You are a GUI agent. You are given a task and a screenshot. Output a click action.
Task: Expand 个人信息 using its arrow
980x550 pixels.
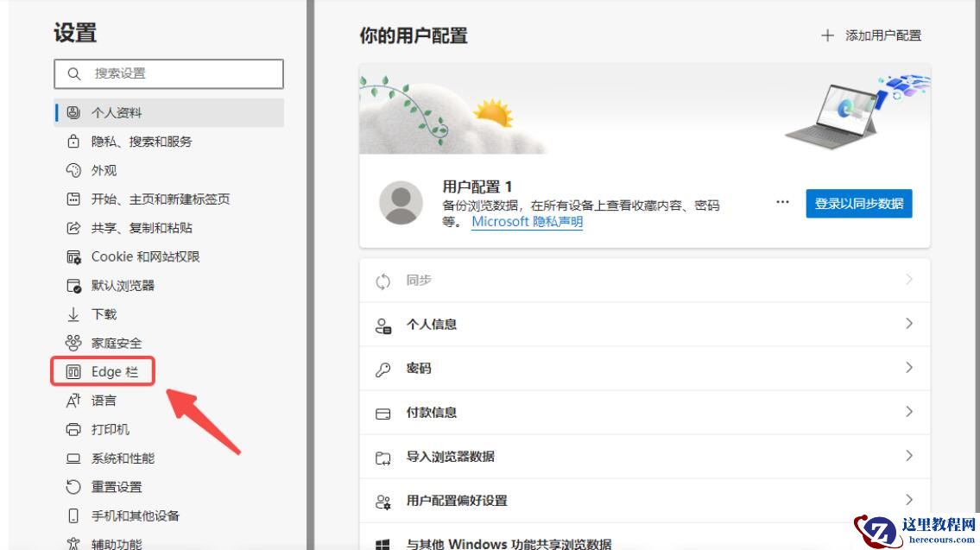[x=909, y=325]
